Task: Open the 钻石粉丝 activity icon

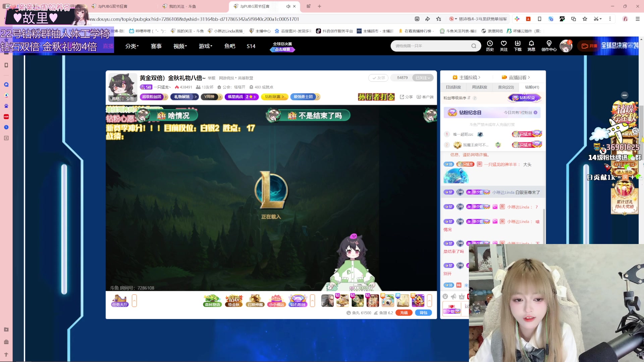Action: click(x=298, y=301)
